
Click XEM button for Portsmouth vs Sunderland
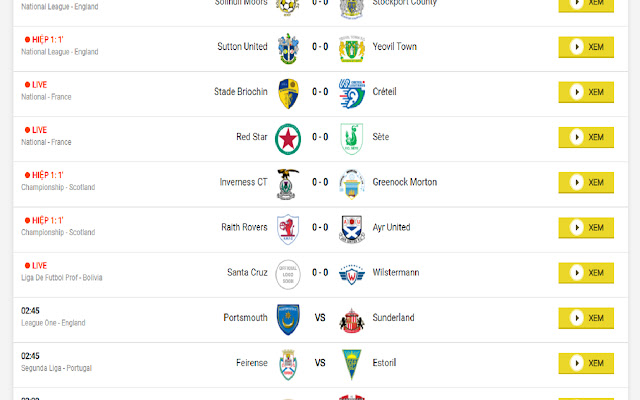point(586,318)
